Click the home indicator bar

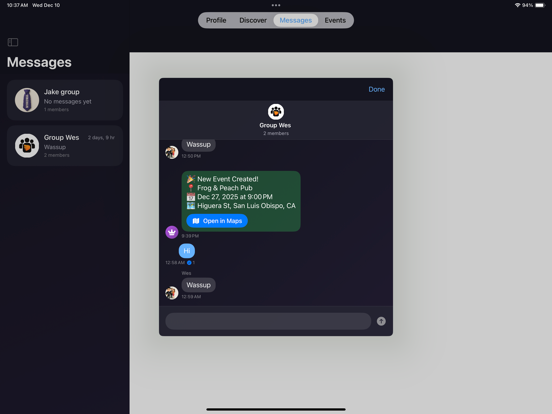[276, 409]
